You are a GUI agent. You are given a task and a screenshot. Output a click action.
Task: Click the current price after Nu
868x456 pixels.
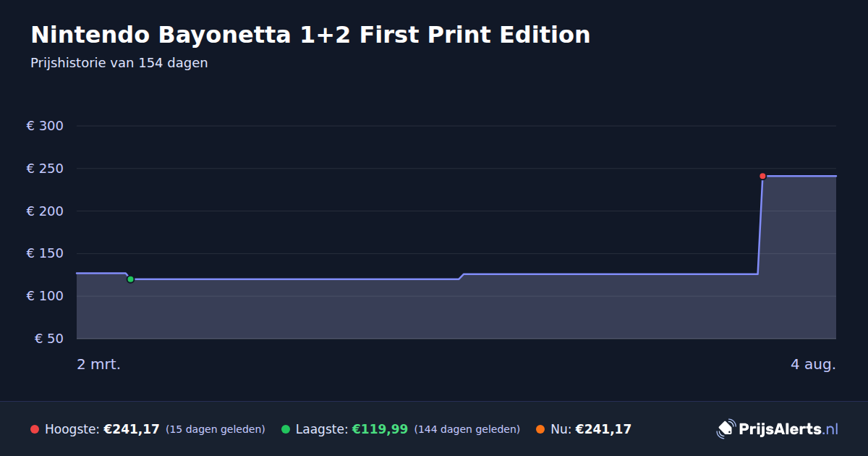603,429
